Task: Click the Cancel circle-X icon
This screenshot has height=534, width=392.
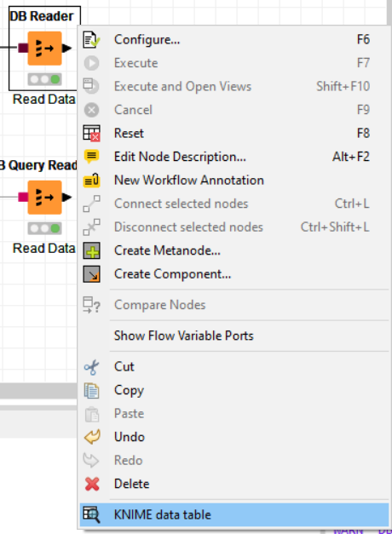Action: 91,110
